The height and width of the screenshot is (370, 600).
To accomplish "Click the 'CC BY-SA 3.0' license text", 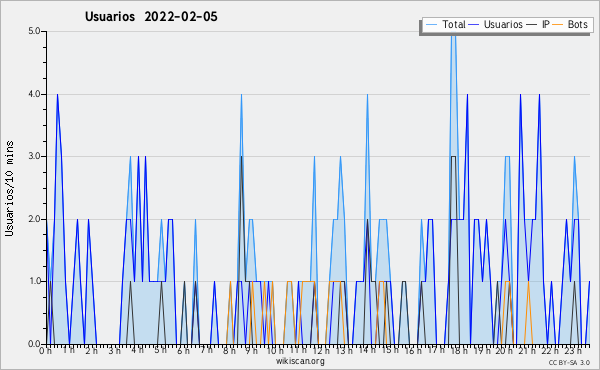I will [x=569, y=363].
